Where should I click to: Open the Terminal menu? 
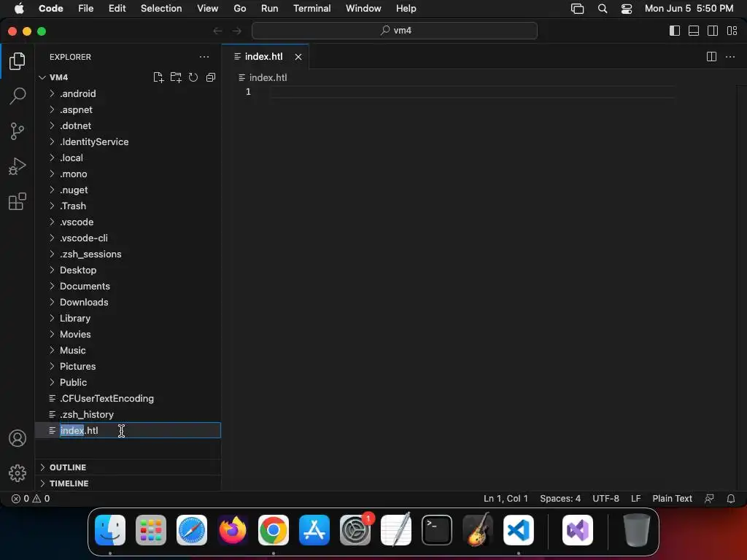tap(312, 9)
